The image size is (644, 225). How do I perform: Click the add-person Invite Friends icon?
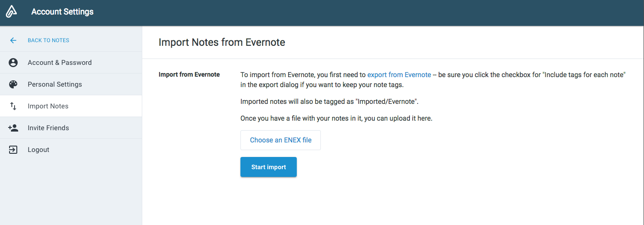[x=13, y=128]
